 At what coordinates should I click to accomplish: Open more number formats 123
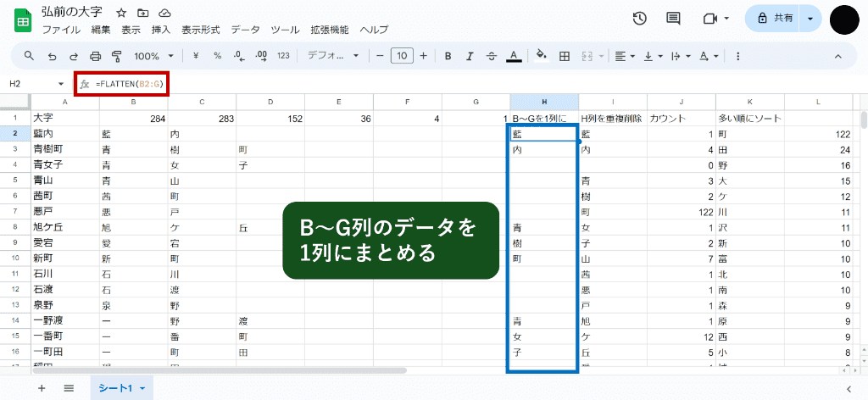point(283,56)
